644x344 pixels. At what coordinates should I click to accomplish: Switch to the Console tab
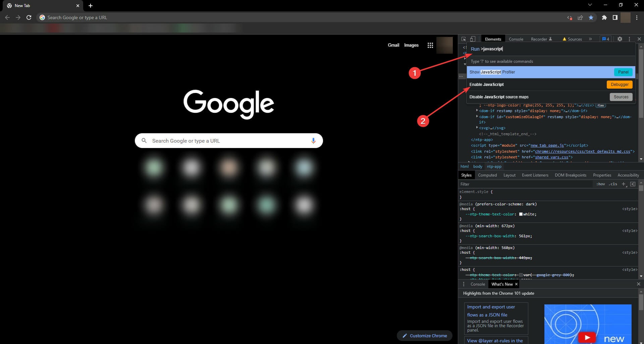(516, 39)
